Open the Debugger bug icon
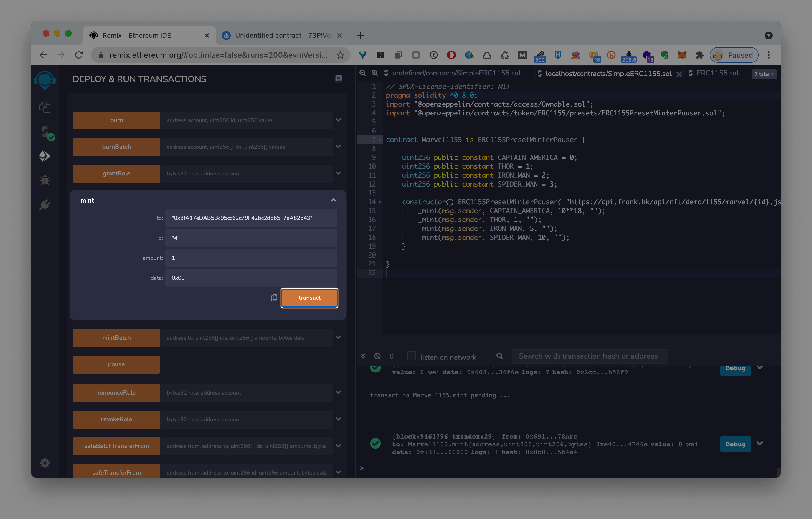The width and height of the screenshot is (812, 519). tap(45, 180)
